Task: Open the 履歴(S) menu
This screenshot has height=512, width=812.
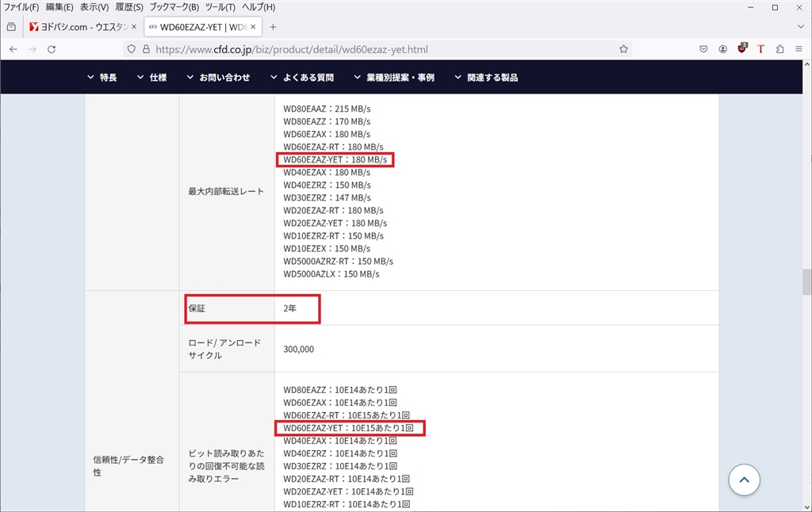Action: click(x=129, y=7)
